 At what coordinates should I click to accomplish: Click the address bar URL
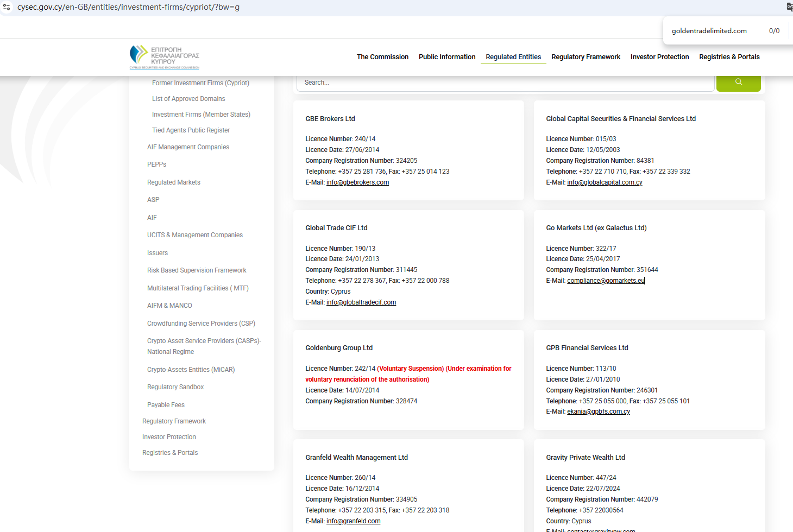(x=128, y=7)
